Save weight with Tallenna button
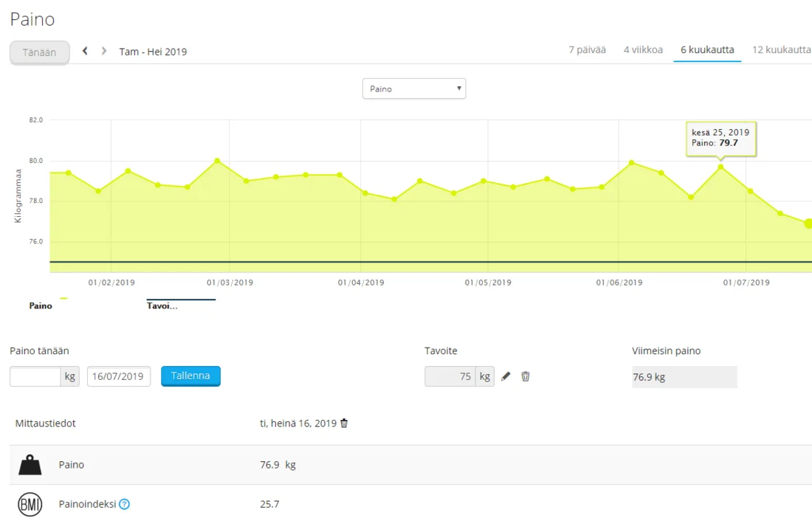The height and width of the screenshot is (529, 812). pyautogui.click(x=190, y=376)
